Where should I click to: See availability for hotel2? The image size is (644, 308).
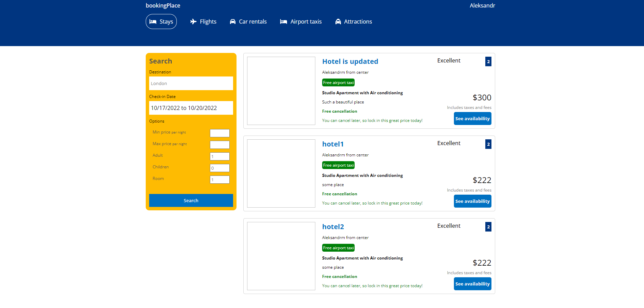point(473,284)
